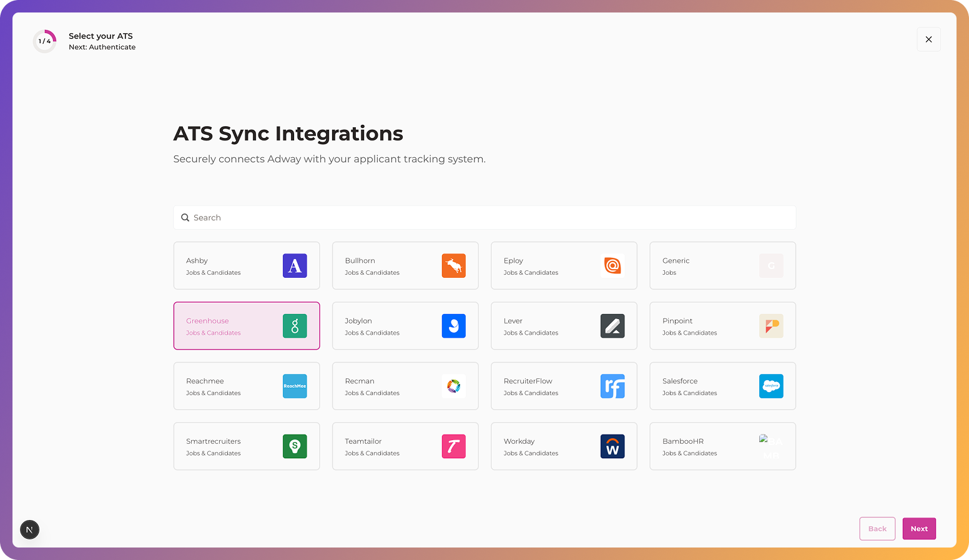
Task: Click the Workday W logo icon
Action: pos(612,446)
